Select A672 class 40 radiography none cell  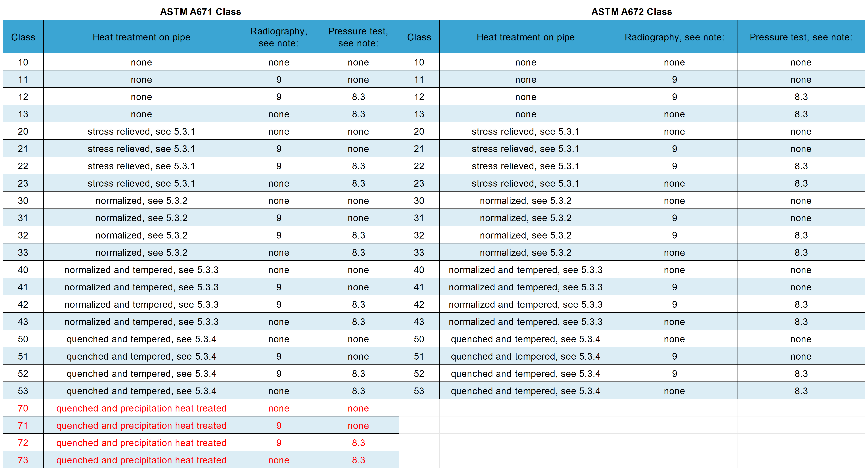tap(675, 270)
